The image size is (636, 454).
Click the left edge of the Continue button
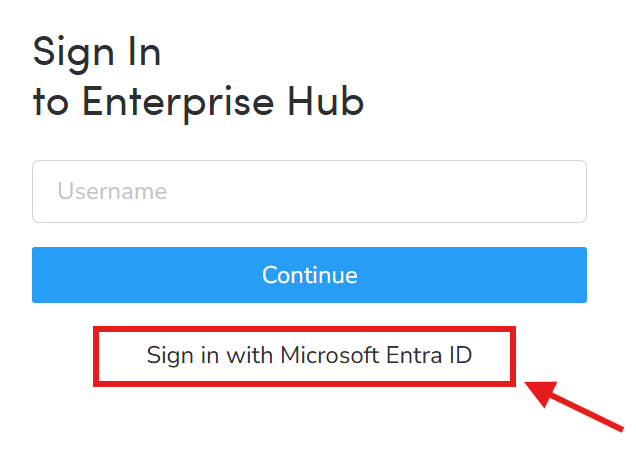[39, 275]
